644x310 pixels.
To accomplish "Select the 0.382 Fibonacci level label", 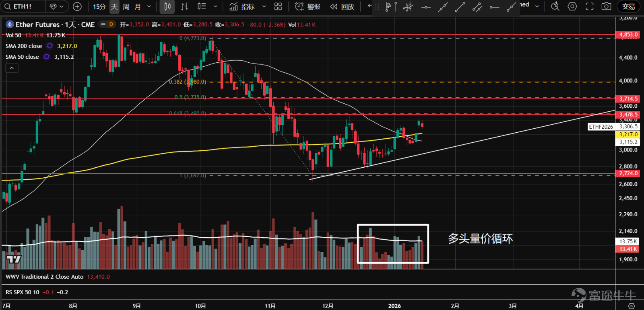I will point(187,82).
